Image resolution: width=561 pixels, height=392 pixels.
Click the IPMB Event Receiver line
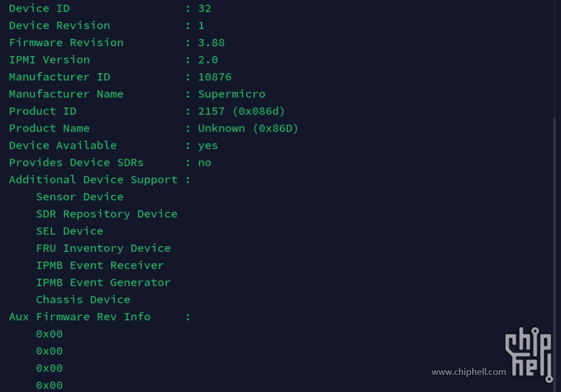pos(100,266)
